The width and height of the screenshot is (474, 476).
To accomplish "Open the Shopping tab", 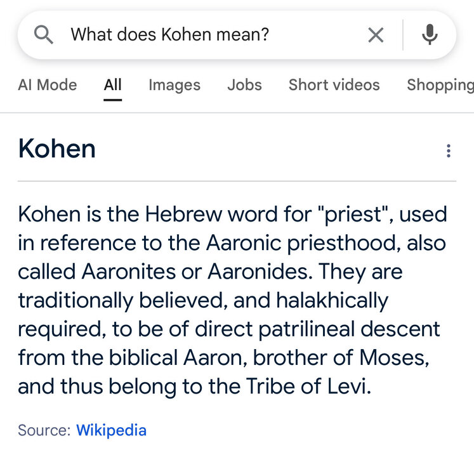I will [x=440, y=85].
